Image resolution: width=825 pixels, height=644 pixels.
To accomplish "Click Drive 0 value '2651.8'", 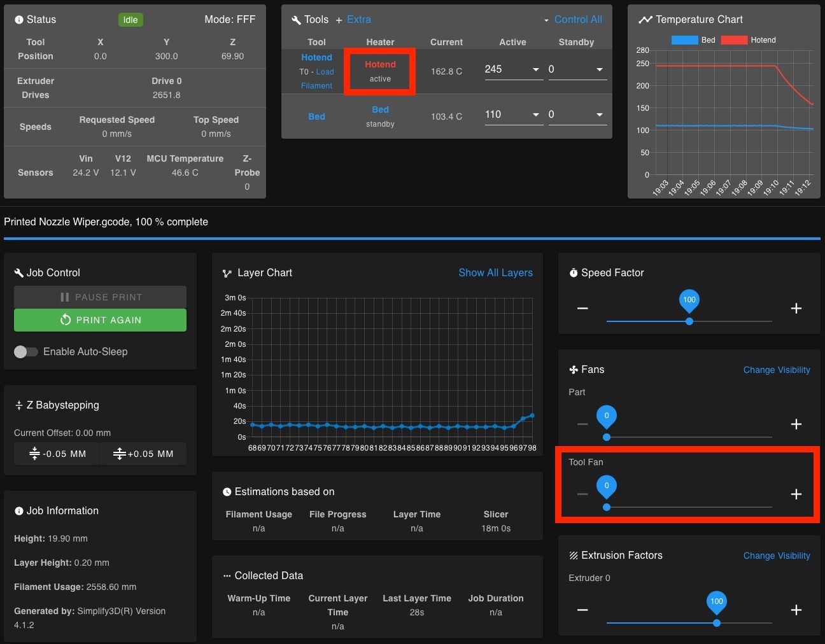I will click(166, 95).
